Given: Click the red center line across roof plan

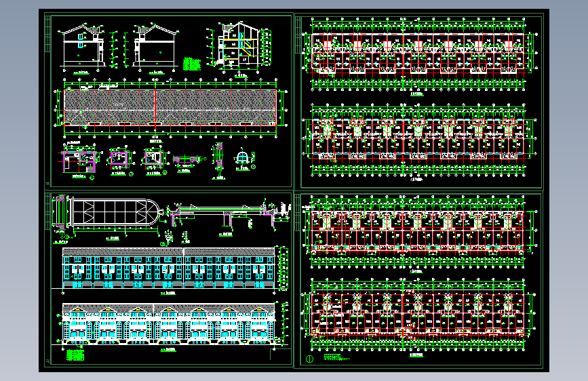Looking at the screenshot, I should click(x=155, y=108).
